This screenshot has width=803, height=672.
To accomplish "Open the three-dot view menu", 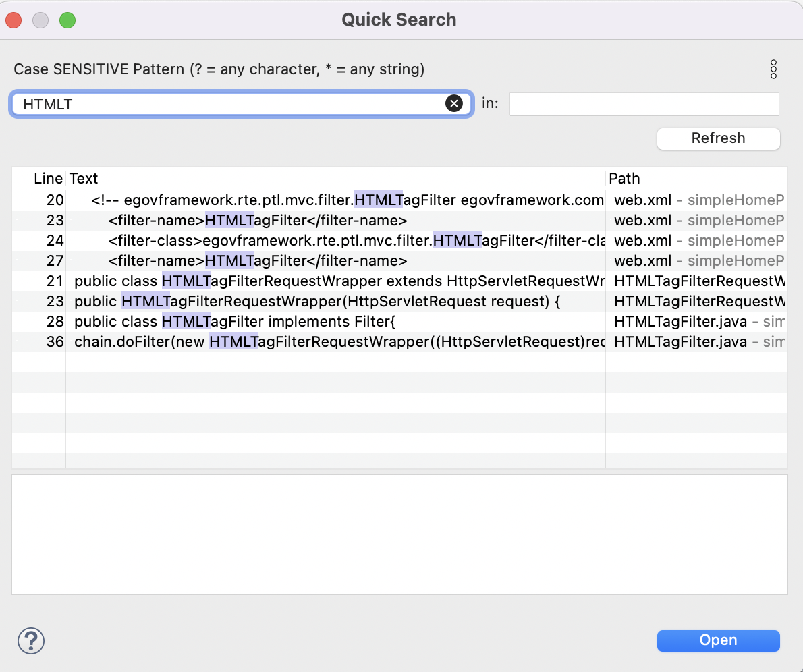I will pos(773,69).
